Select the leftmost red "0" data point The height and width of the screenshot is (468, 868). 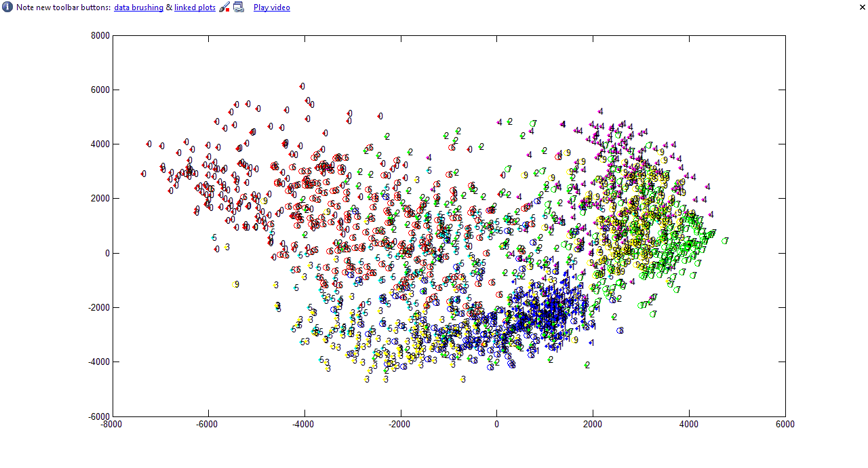coord(143,174)
